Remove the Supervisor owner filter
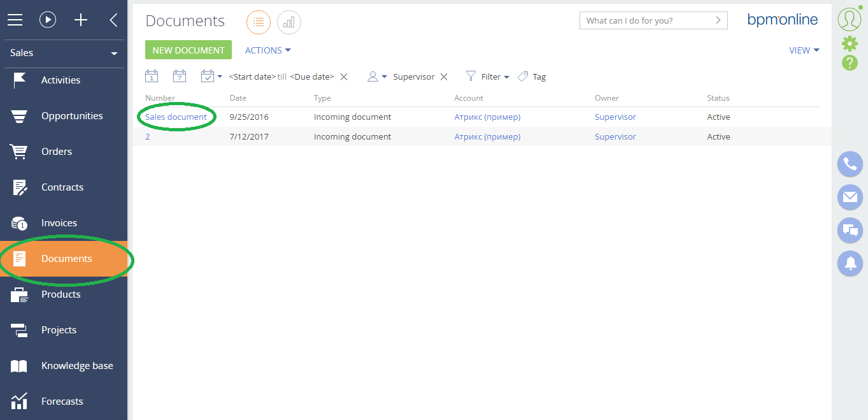 pyautogui.click(x=444, y=77)
